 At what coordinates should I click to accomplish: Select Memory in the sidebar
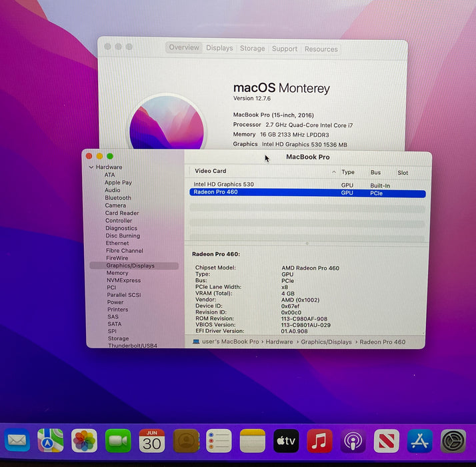117,273
